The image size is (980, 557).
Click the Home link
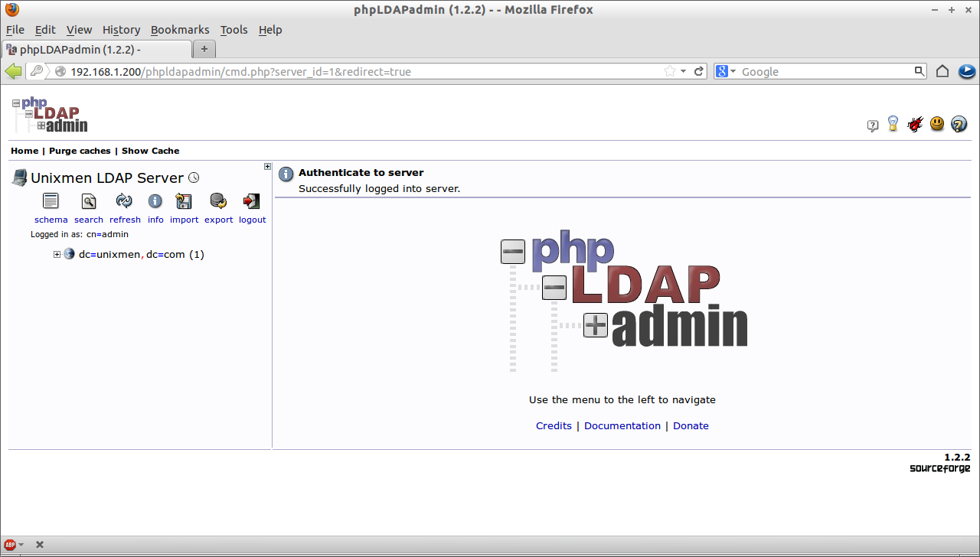coord(24,151)
